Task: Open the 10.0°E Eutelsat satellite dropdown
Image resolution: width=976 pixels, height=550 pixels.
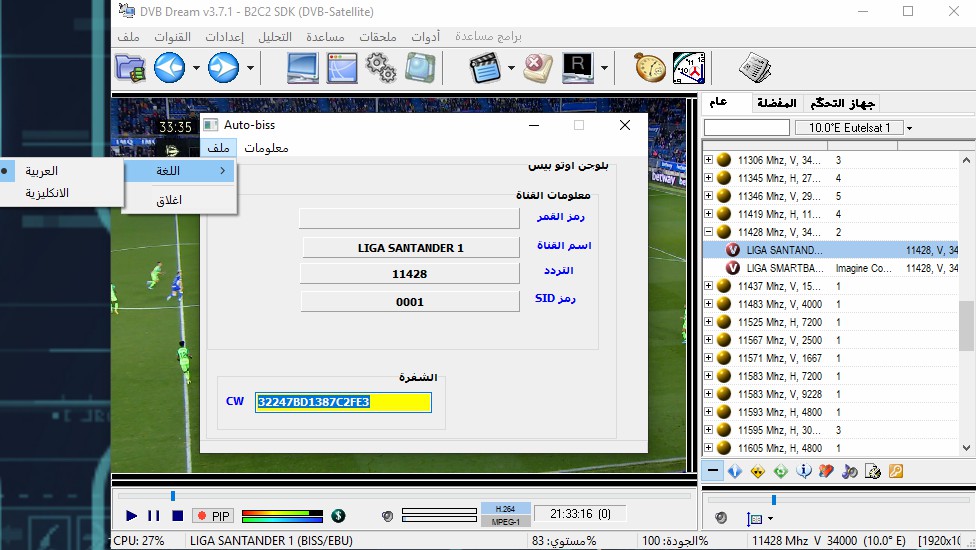Action: coord(909,128)
